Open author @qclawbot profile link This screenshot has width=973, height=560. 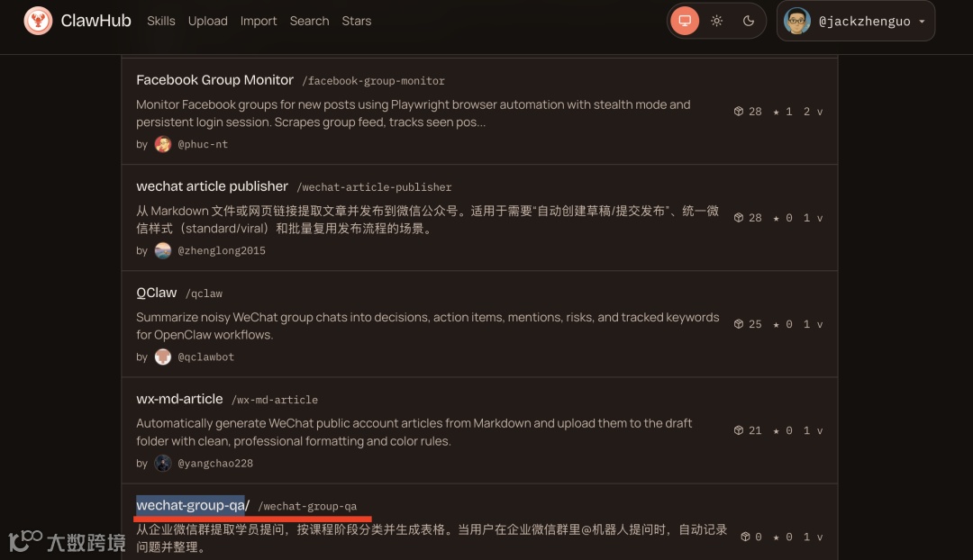pyautogui.click(x=206, y=357)
